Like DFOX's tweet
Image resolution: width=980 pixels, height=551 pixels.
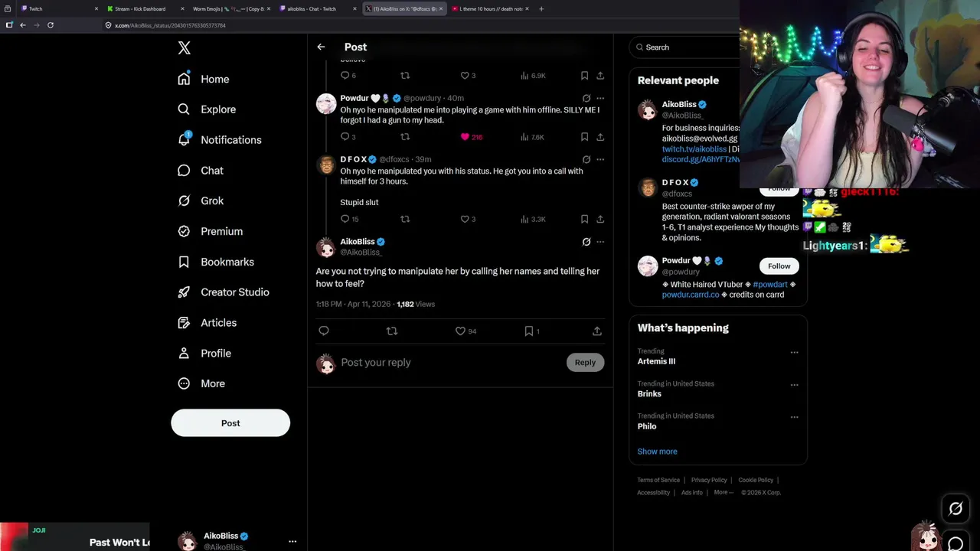[x=465, y=219]
